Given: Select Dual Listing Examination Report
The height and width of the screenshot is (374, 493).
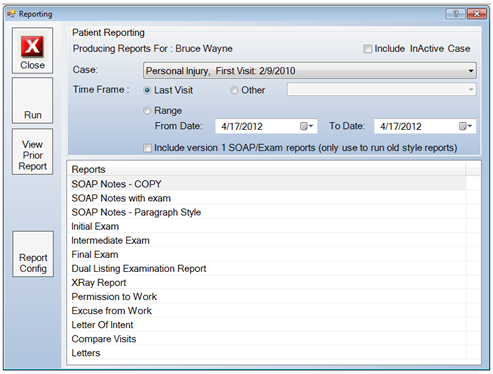Looking at the screenshot, I should coord(266,268).
